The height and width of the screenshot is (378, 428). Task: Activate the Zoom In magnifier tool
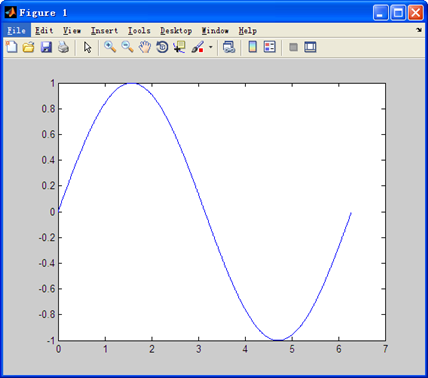pyautogui.click(x=110, y=47)
